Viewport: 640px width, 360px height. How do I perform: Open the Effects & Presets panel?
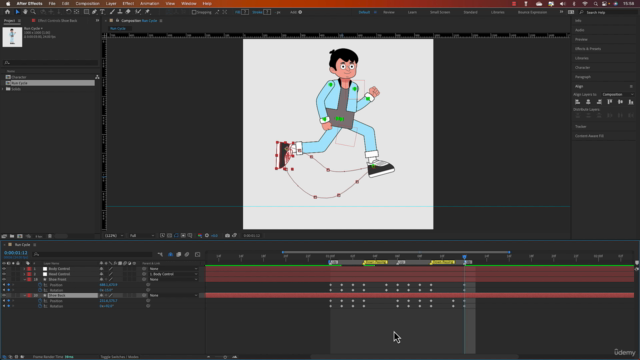point(588,49)
